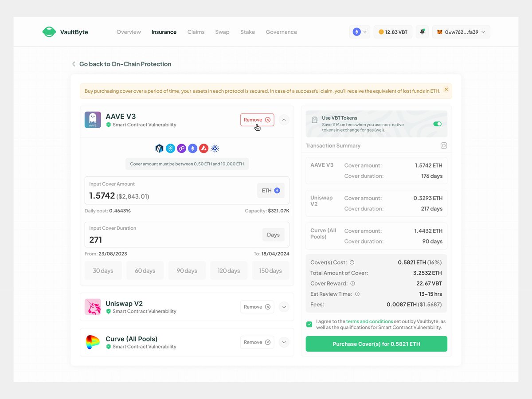Set duration to 30 days
Image resolution: width=532 pixels, height=399 pixels.
[x=103, y=270]
